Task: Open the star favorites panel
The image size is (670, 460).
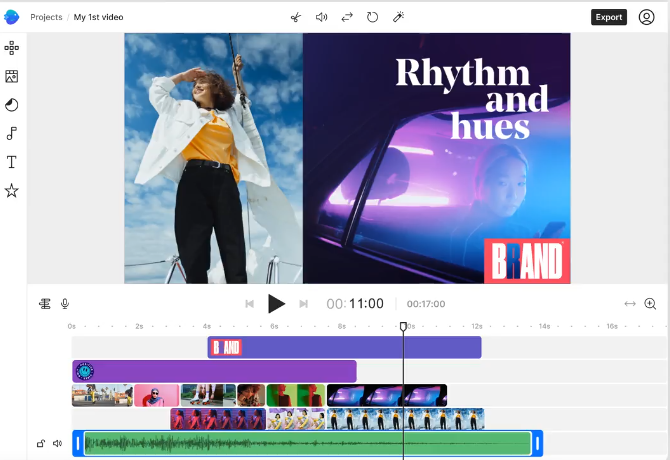Action: pos(12,190)
